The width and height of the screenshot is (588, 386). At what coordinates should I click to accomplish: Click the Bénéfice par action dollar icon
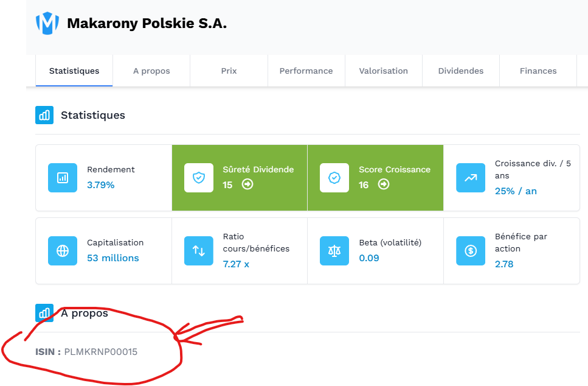[471, 251]
